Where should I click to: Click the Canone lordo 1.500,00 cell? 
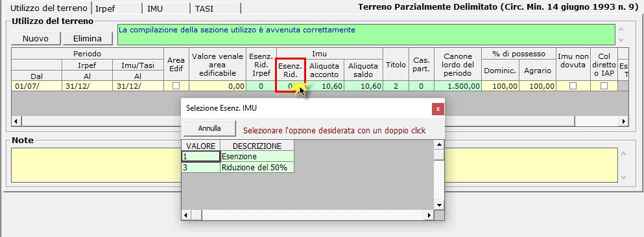point(457,86)
